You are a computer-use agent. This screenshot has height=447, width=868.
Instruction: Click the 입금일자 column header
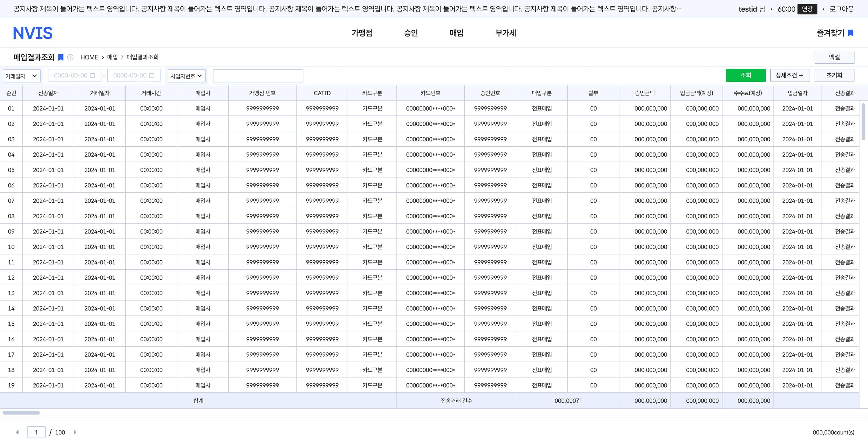(798, 93)
